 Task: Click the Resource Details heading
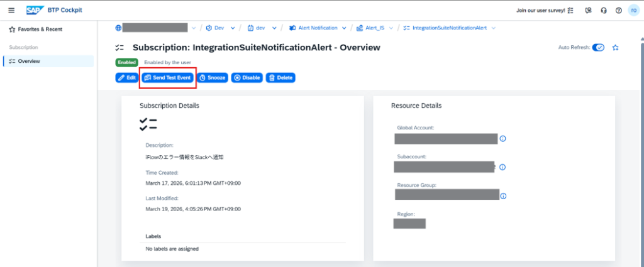tap(416, 106)
